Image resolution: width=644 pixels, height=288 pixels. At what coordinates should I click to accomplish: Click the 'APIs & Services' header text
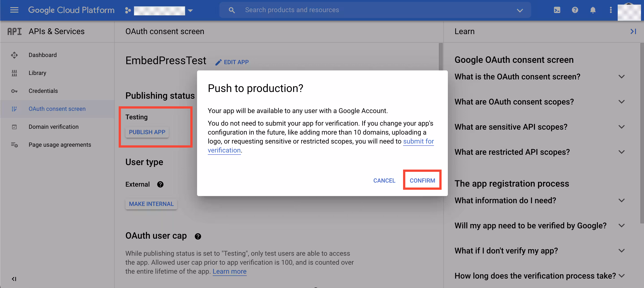tap(56, 31)
